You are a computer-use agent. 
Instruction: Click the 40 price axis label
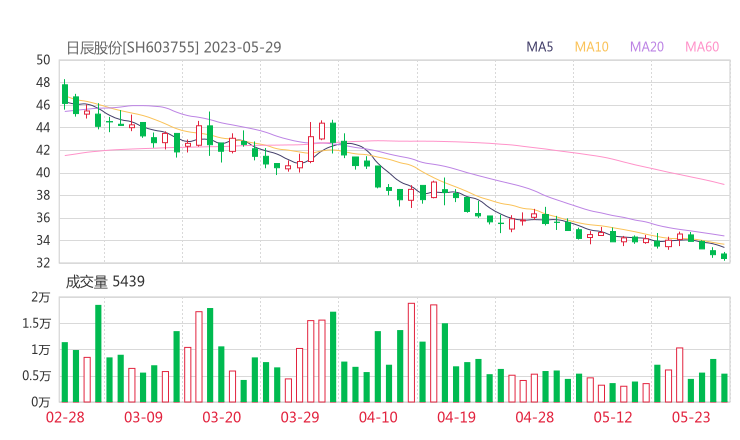pos(43,173)
